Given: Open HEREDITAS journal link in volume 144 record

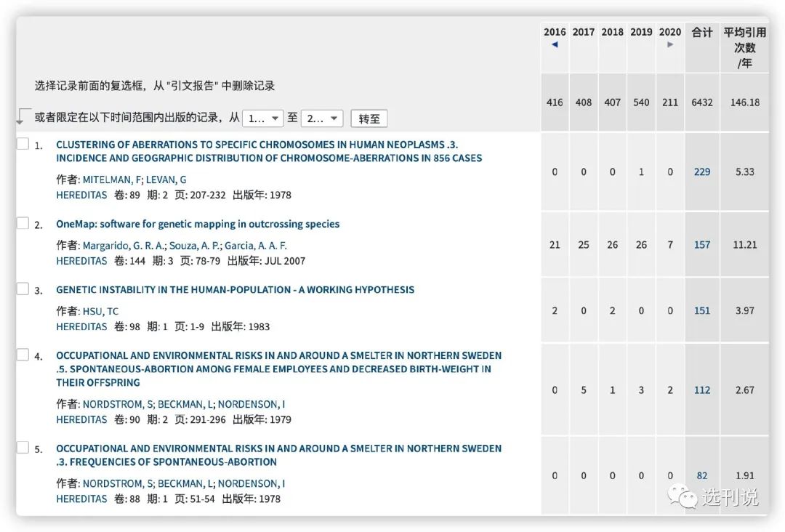Looking at the screenshot, I should click(x=81, y=261).
